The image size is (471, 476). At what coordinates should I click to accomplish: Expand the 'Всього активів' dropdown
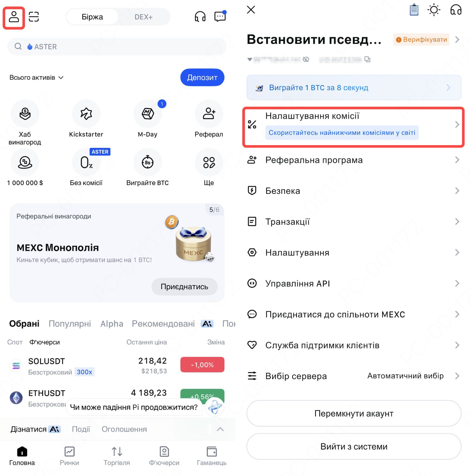[36, 77]
